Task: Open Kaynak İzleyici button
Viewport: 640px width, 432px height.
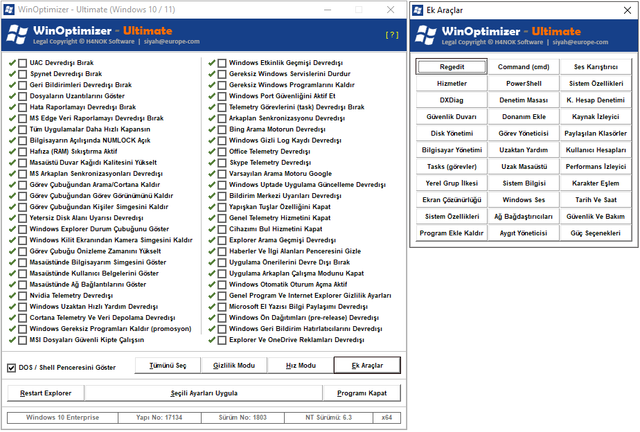Action: point(596,117)
